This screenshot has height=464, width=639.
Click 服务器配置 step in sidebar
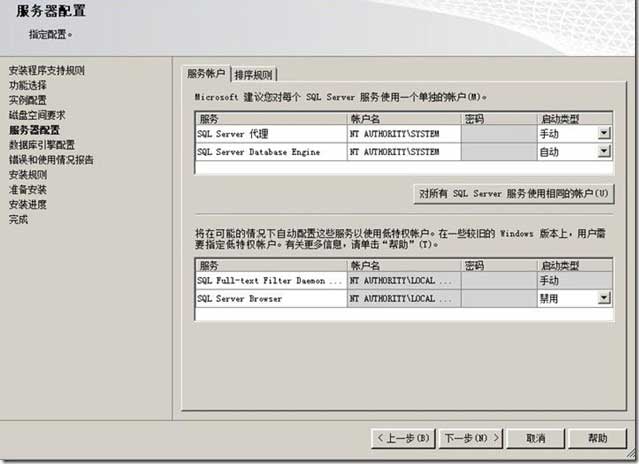[x=34, y=130]
